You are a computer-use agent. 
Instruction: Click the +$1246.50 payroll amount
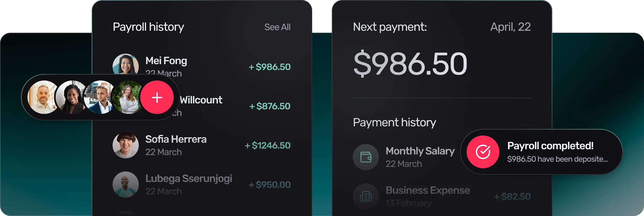coord(267,146)
